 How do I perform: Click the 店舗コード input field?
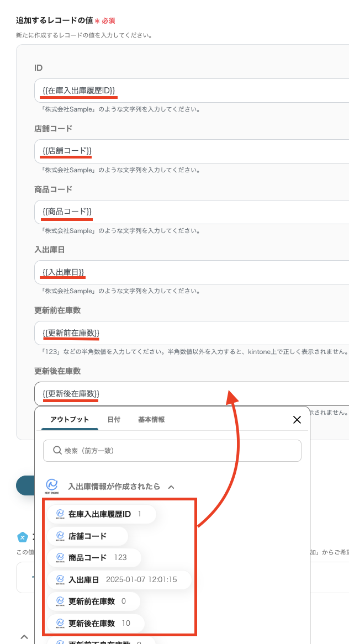[x=192, y=151]
